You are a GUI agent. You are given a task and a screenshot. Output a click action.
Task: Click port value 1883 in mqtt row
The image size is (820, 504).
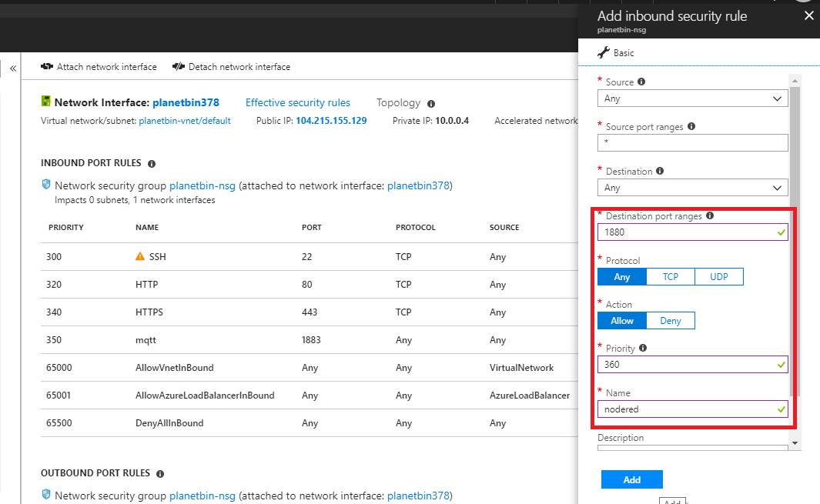click(x=311, y=340)
